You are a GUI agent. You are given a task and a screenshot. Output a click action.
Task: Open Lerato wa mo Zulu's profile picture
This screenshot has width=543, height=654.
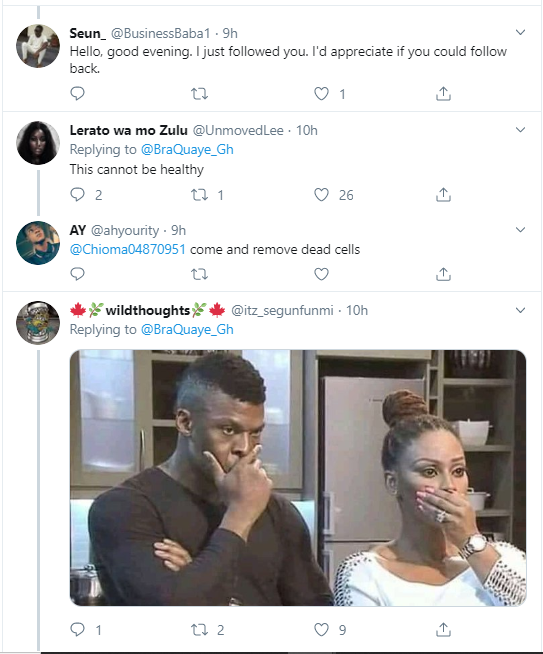[x=38, y=143]
